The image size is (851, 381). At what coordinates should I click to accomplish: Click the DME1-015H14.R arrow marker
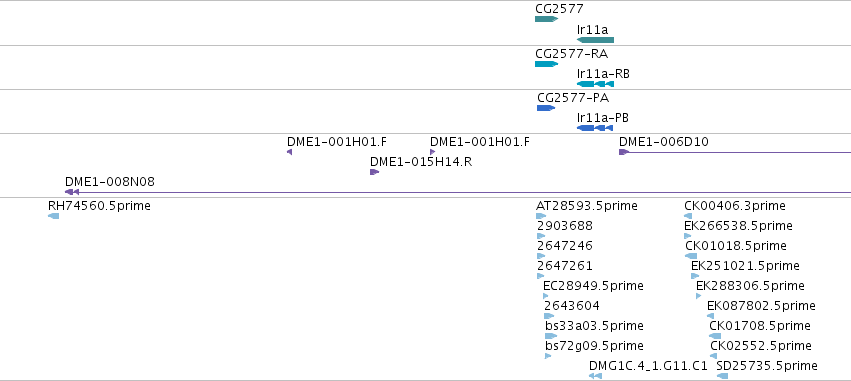pos(374,172)
